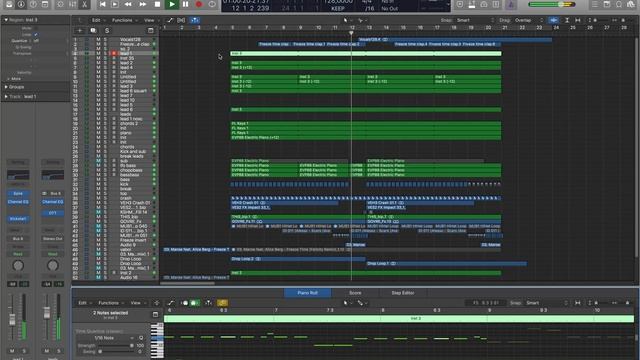Collapse the Region inspector disclosure triangle
640x360 pixels.
click(6, 20)
